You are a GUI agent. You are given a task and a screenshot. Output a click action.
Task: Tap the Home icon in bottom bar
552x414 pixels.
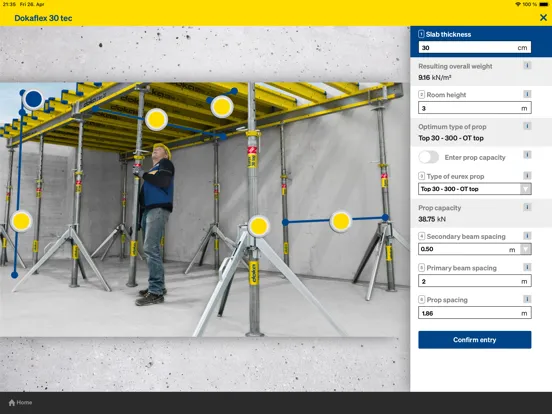(x=12, y=402)
